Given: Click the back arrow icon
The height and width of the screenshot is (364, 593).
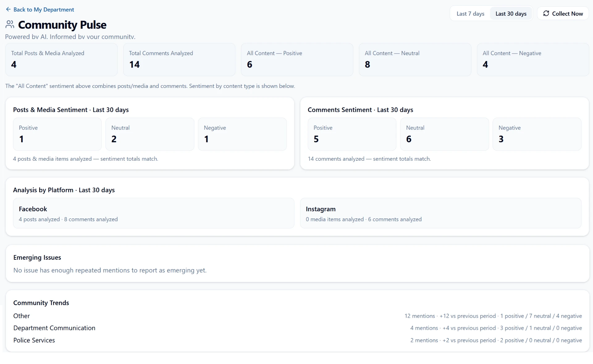Looking at the screenshot, I should (x=8, y=10).
